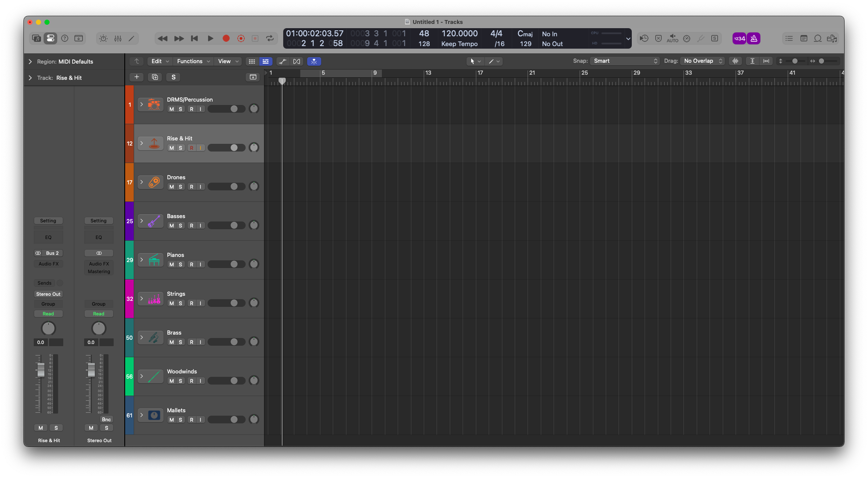The width and height of the screenshot is (868, 478).
Task: Mute the Drones track
Action: coord(172,187)
